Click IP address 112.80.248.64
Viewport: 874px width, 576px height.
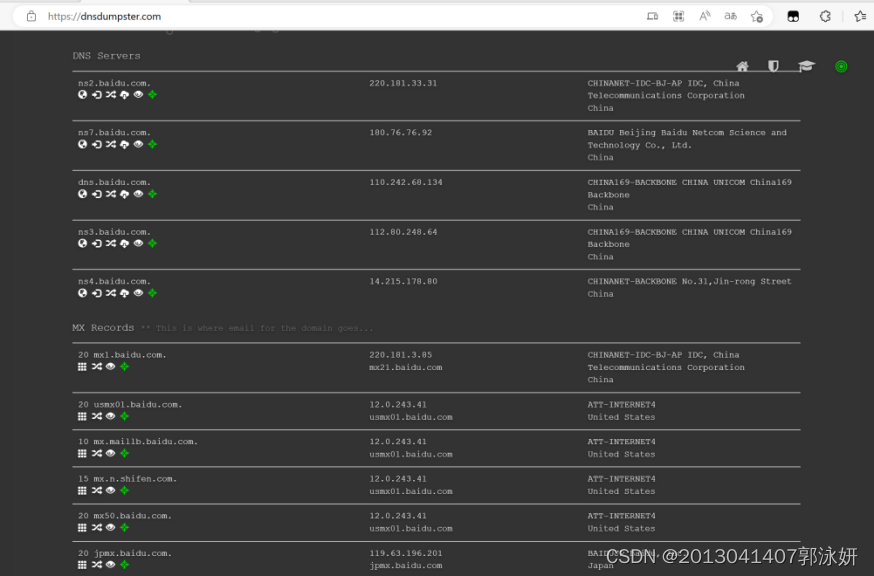(x=403, y=232)
